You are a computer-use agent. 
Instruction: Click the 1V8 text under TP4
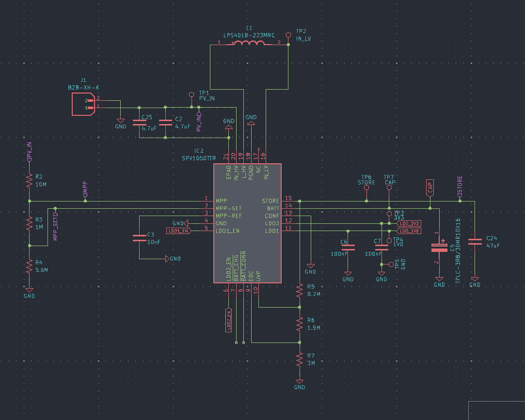pos(398,245)
